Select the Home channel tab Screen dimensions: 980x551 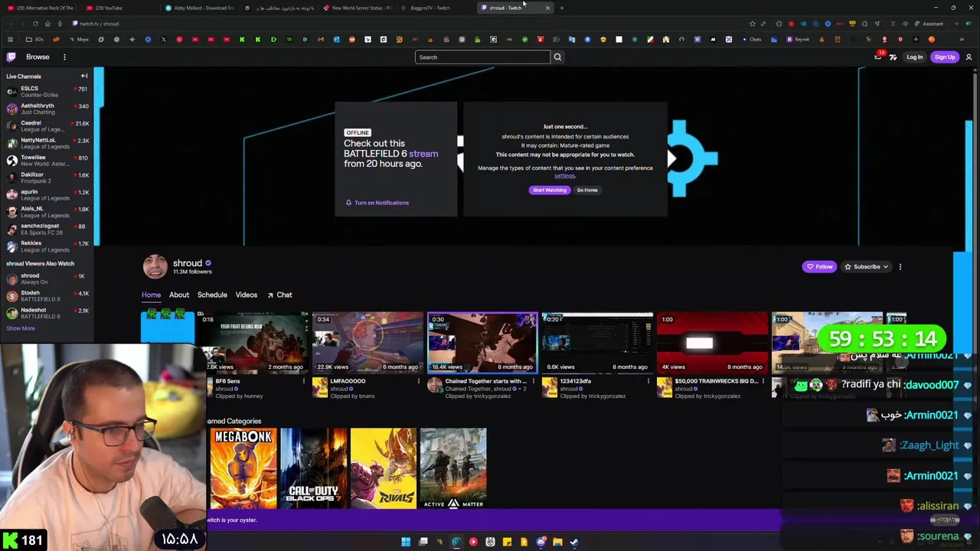pos(151,295)
